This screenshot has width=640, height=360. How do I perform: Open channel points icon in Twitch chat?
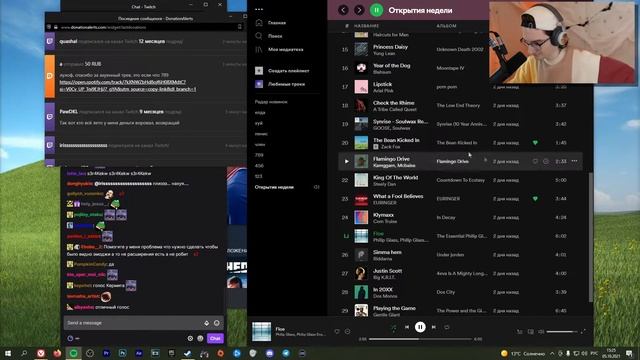coord(70,338)
